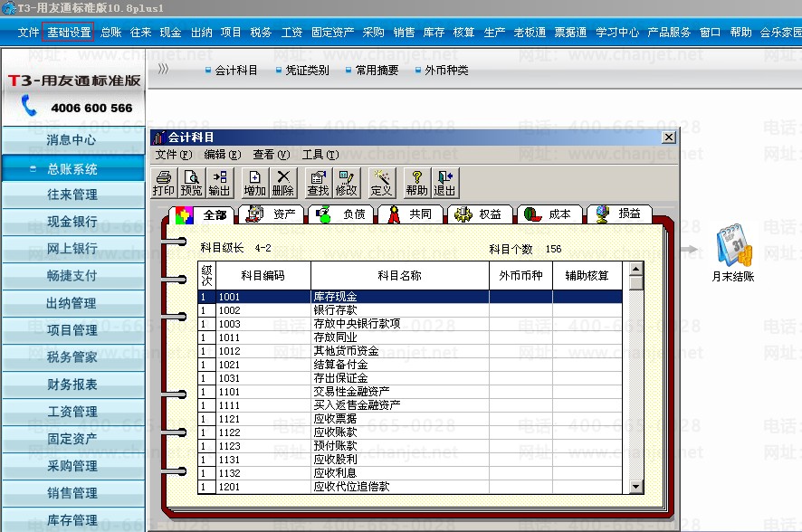This screenshot has width=802, height=532.
Task: Open 财务报表 in the sidebar
Action: click(73, 385)
